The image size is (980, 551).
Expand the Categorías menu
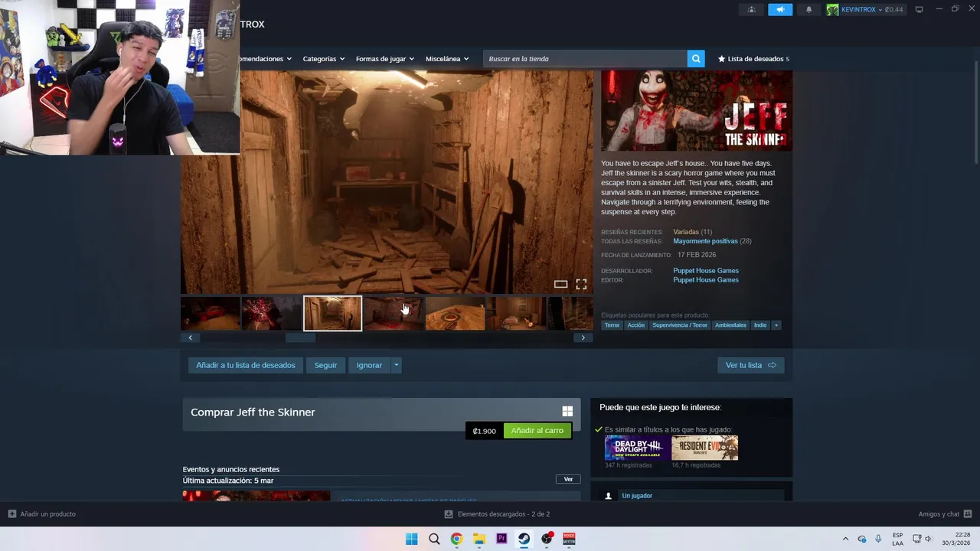[x=323, y=59]
